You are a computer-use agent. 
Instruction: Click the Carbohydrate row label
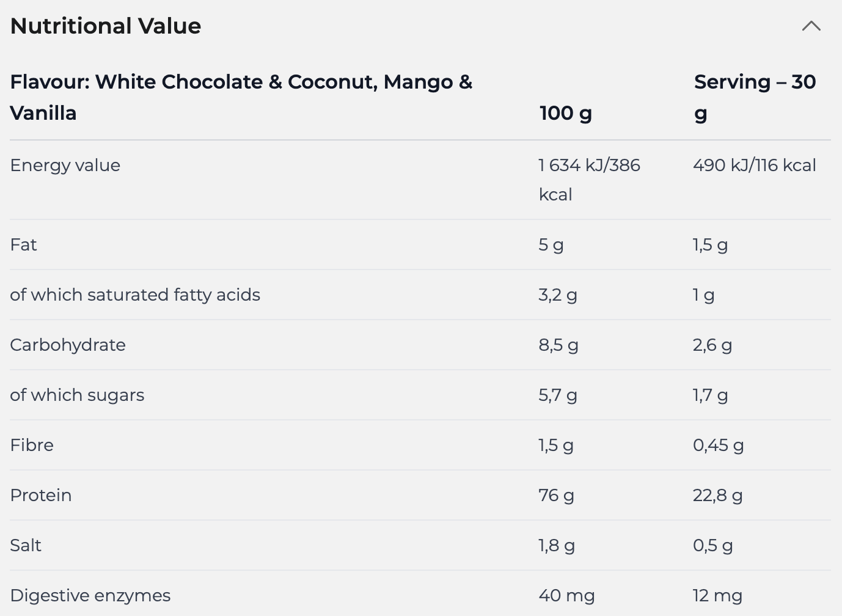(68, 345)
